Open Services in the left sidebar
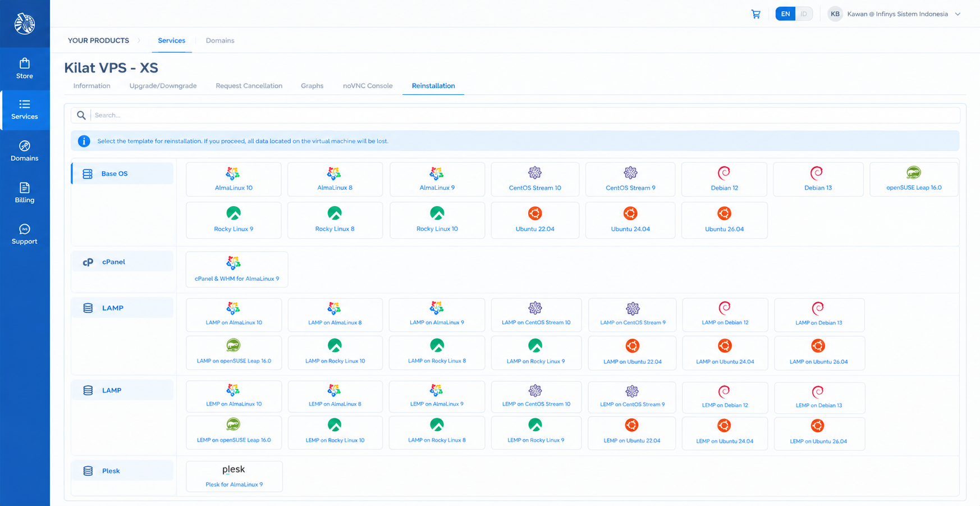Screen dimensions: 980x506 pyautogui.click(x=25, y=110)
